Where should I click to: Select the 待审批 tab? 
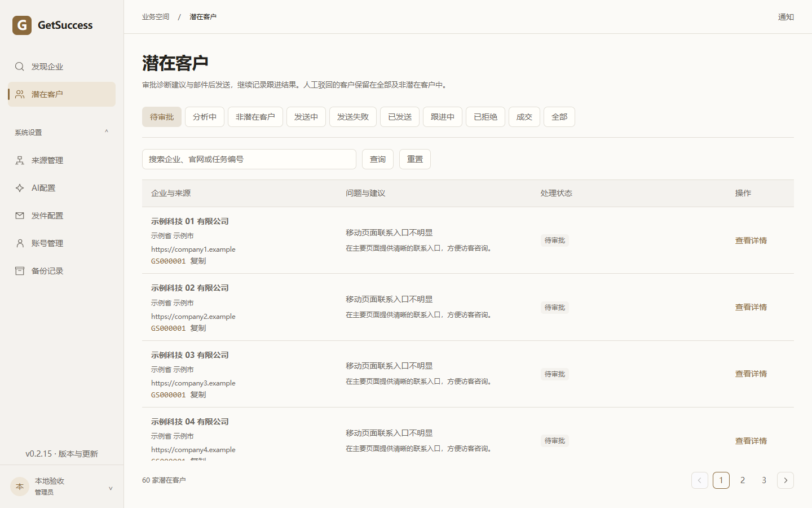click(x=162, y=117)
